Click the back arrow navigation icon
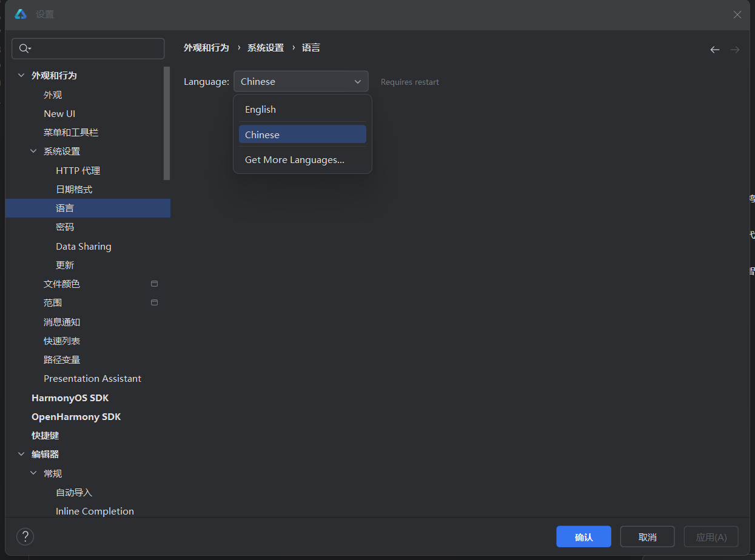Screen dimensions: 755x560 point(715,50)
